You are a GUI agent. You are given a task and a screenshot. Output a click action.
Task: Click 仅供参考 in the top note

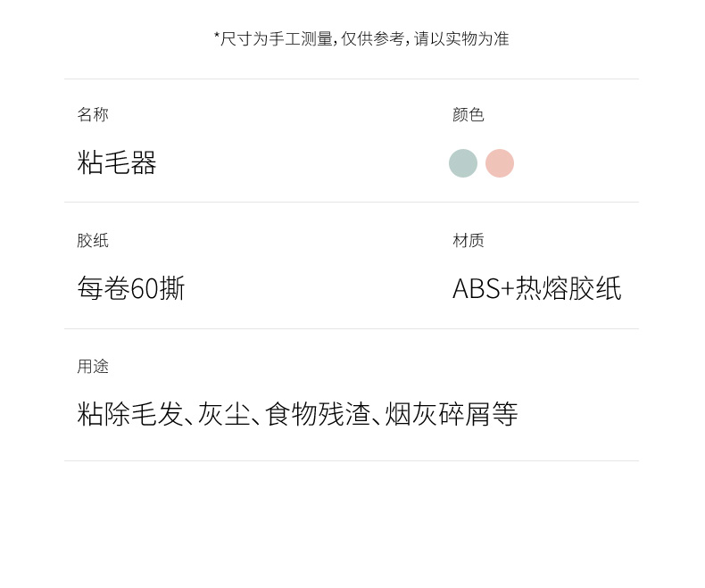[x=373, y=38]
